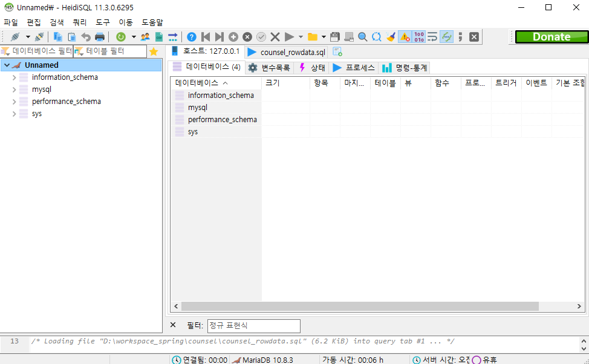589x364 pixels.
Task: Click the Undo arrow icon
Action: (x=86, y=37)
